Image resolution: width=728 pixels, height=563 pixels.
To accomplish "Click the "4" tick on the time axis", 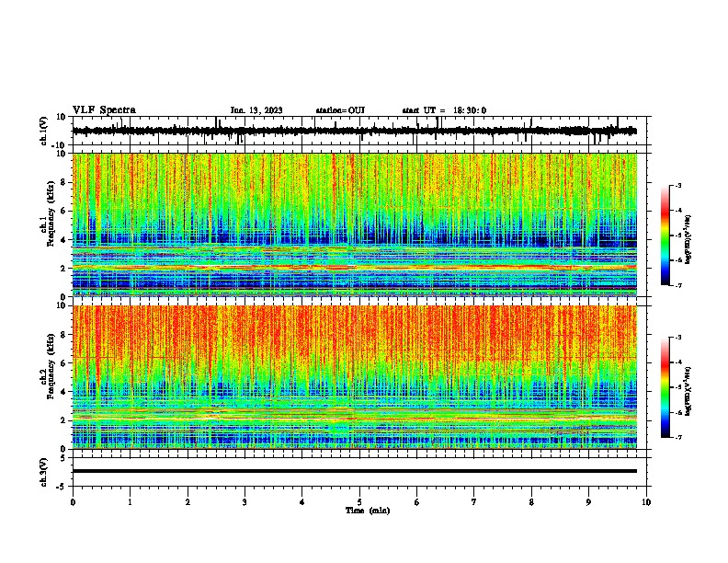I will (302, 502).
